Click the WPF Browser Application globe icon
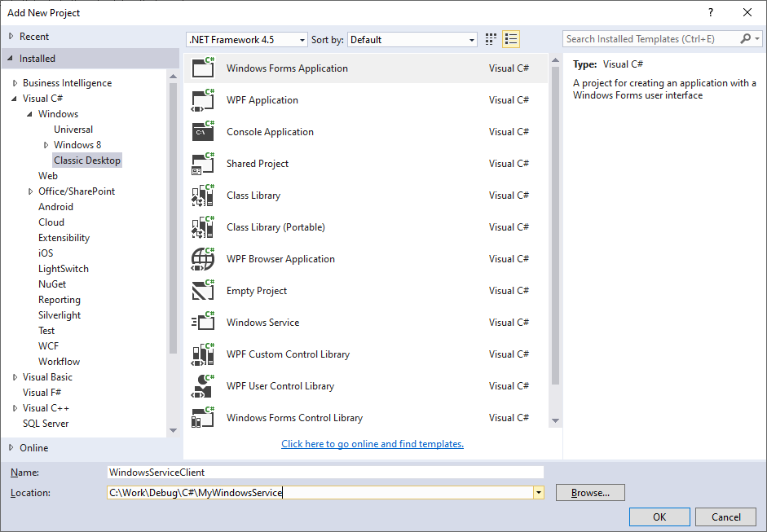Viewport: 767px width, 532px height. click(203, 258)
